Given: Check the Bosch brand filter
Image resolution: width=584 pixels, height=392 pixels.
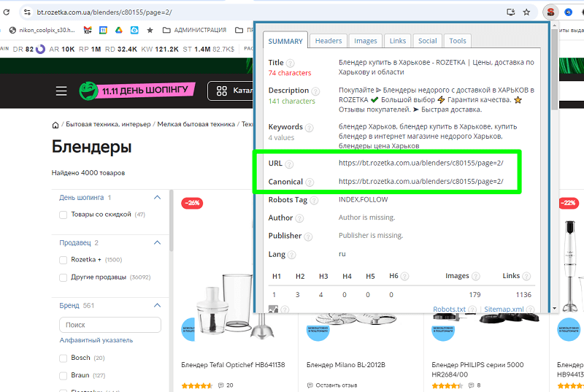Looking at the screenshot, I should [x=64, y=358].
